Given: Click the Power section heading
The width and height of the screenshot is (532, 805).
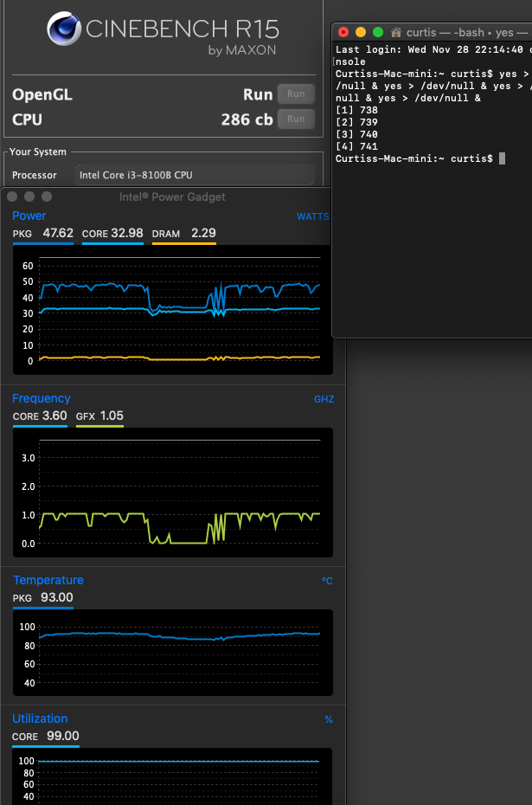Looking at the screenshot, I should [29, 216].
